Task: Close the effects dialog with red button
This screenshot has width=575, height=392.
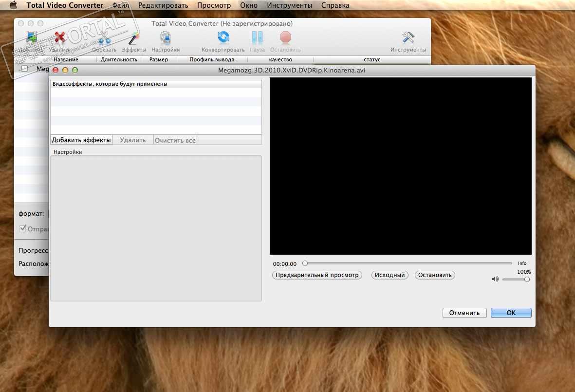Action: [56, 70]
